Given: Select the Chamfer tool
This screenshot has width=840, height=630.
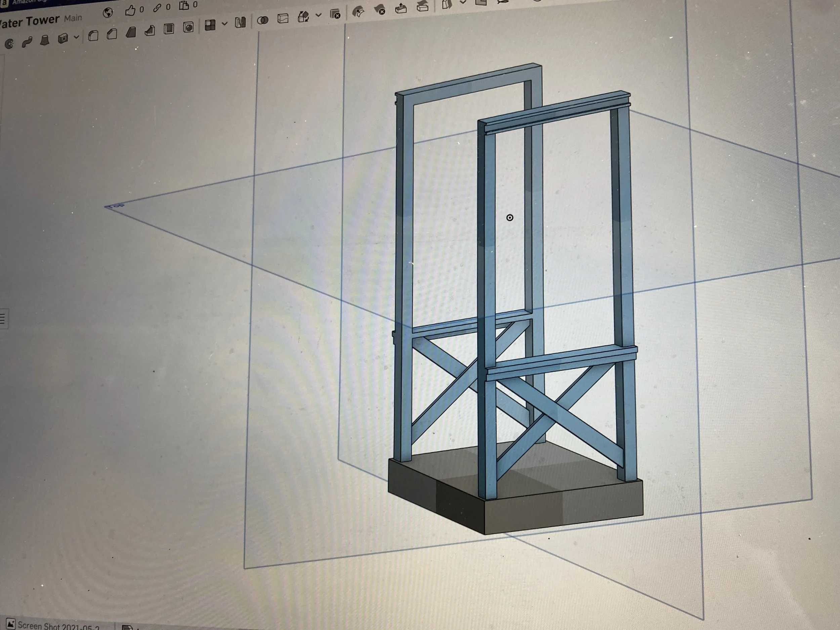Looking at the screenshot, I should point(112,34).
